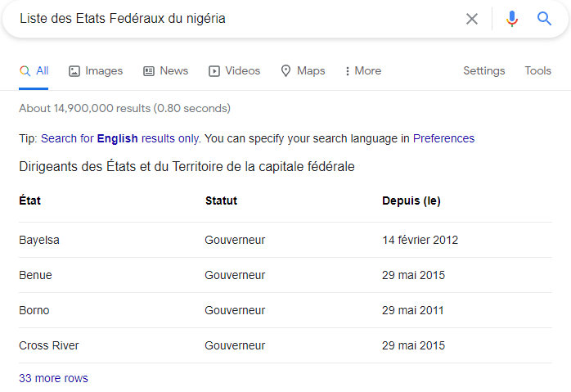571x392 pixels.
Task: Open the Preferences link
Action: (443, 138)
